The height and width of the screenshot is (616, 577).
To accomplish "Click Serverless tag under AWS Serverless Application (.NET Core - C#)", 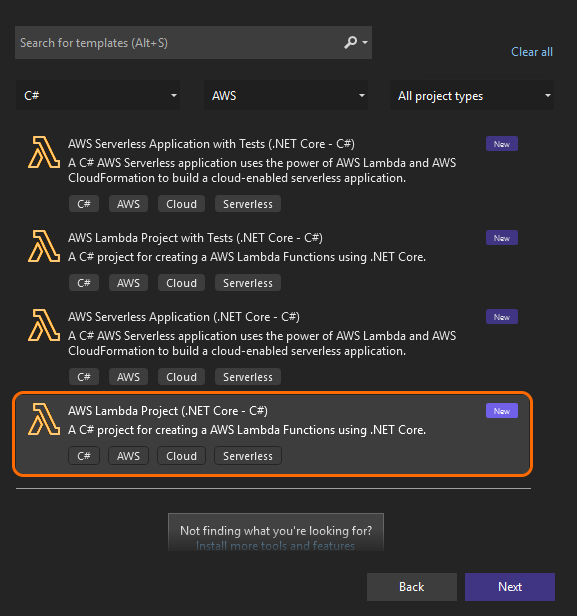I will click(x=248, y=377).
